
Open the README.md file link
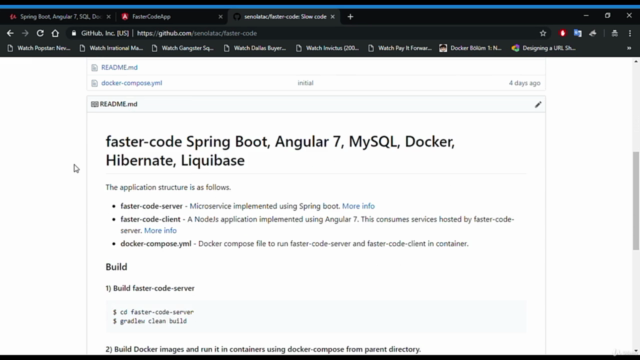click(119, 67)
